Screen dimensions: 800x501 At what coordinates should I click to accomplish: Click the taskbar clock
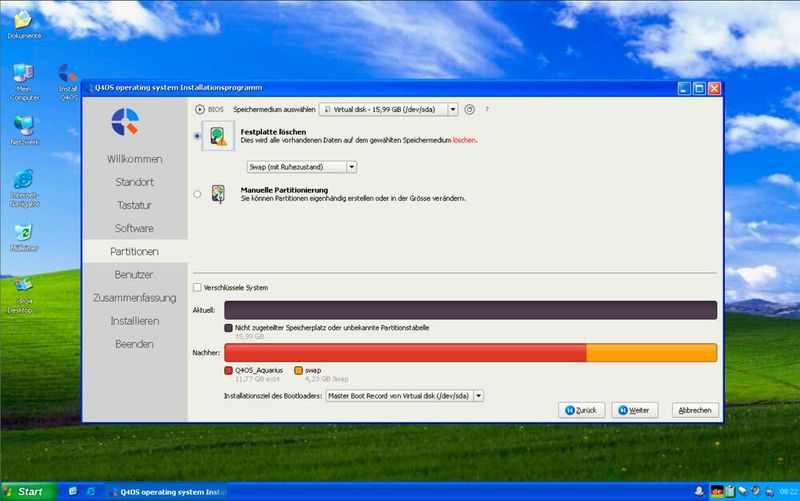point(788,492)
